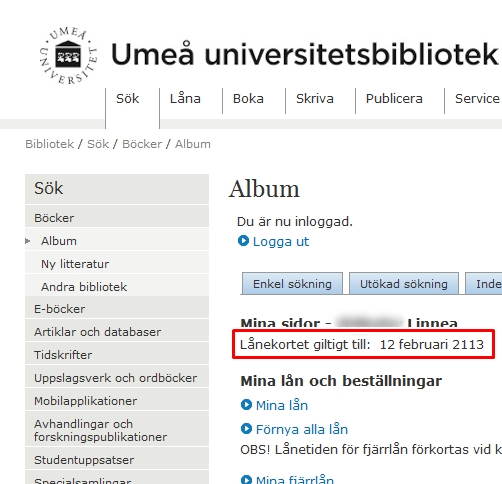Viewport: 502px width, 484px height.
Task: Click the arrow icon beside Förnya alla lån
Action: coord(246,428)
